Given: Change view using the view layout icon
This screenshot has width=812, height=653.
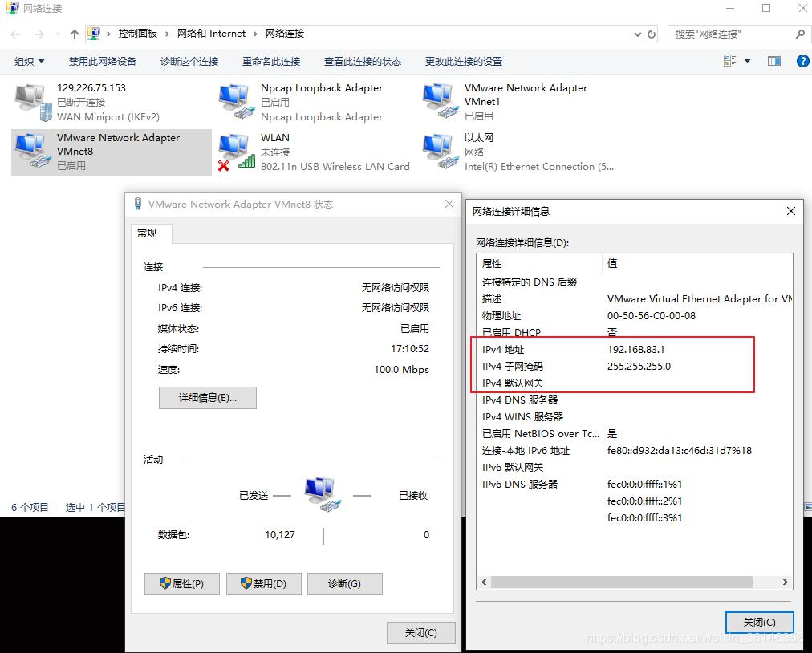Looking at the screenshot, I should point(729,61).
